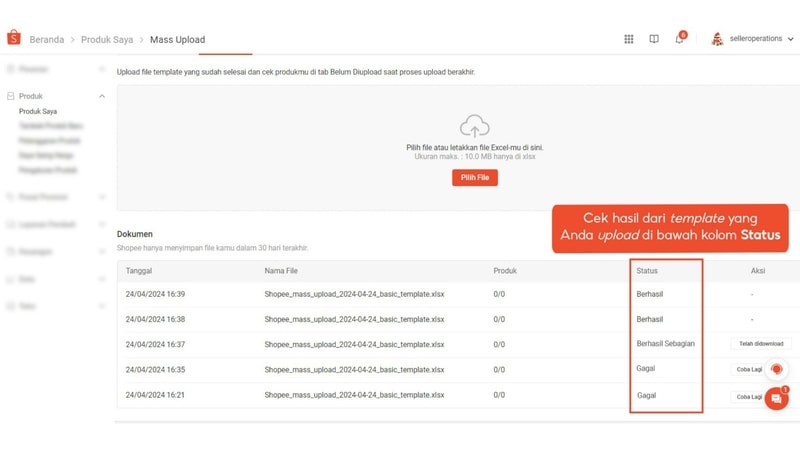Click the round red assistant icon
The height and width of the screenshot is (450, 800).
(777, 369)
